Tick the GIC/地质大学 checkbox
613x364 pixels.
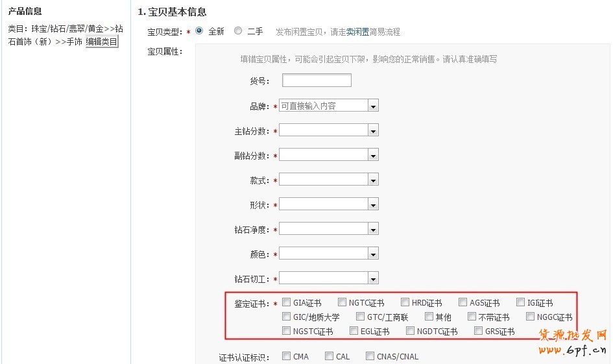[287, 317]
